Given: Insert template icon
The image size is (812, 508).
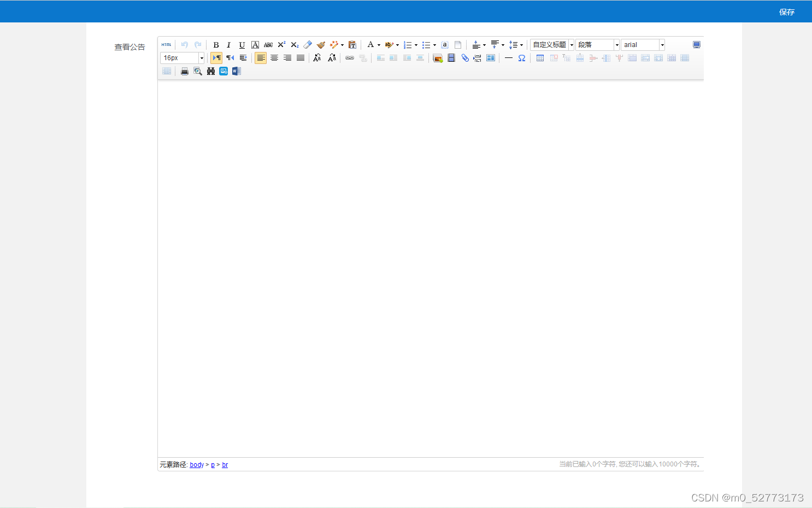Looking at the screenshot, I should pos(491,58).
